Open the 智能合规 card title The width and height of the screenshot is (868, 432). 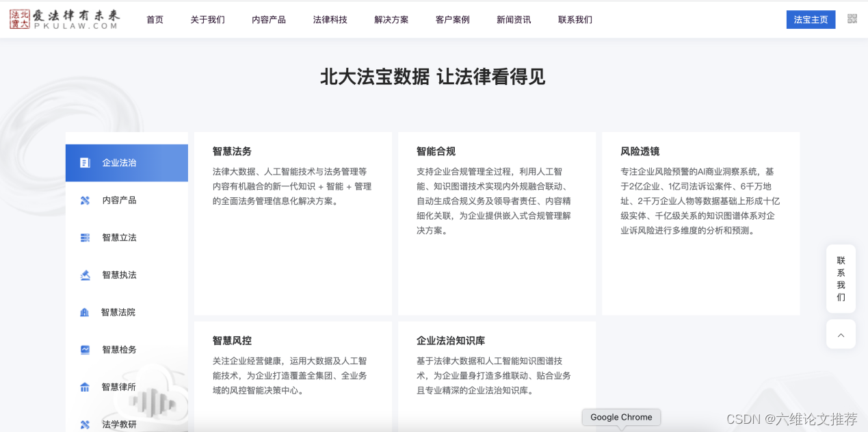[436, 151]
